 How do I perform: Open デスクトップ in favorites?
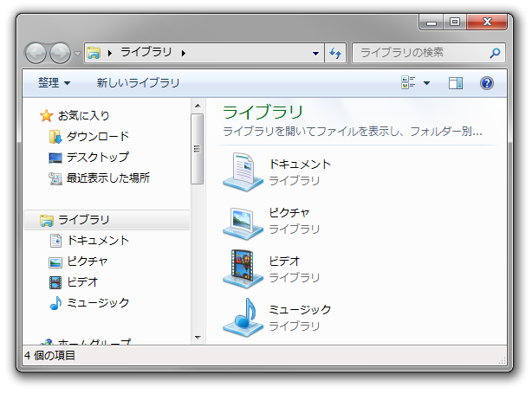pyautogui.click(x=98, y=157)
